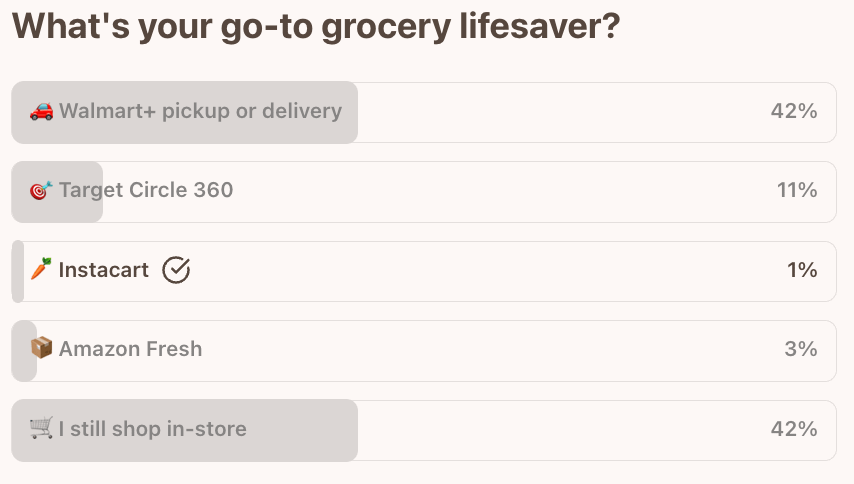Click the 1% result for Instacart

point(802,269)
